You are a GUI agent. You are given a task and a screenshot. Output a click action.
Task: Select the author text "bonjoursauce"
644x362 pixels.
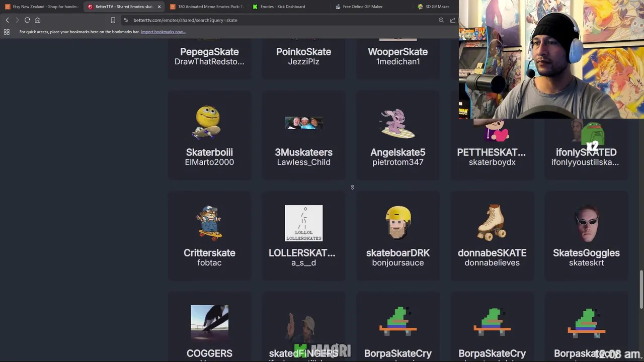397,263
